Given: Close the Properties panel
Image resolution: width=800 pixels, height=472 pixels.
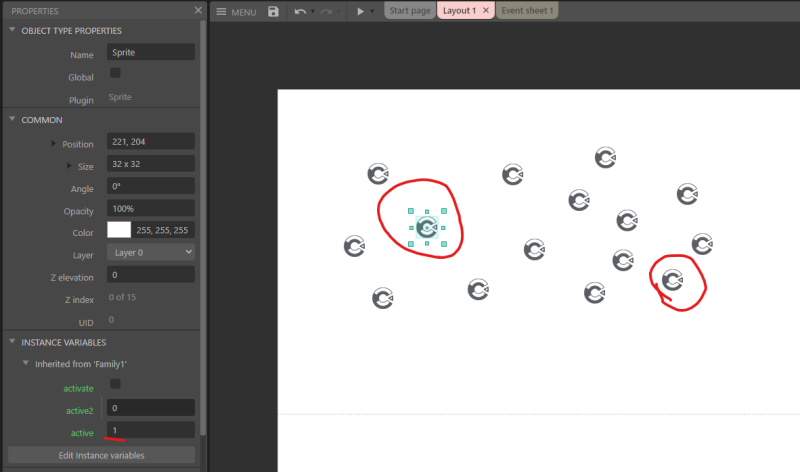Looking at the screenshot, I should (x=198, y=10).
